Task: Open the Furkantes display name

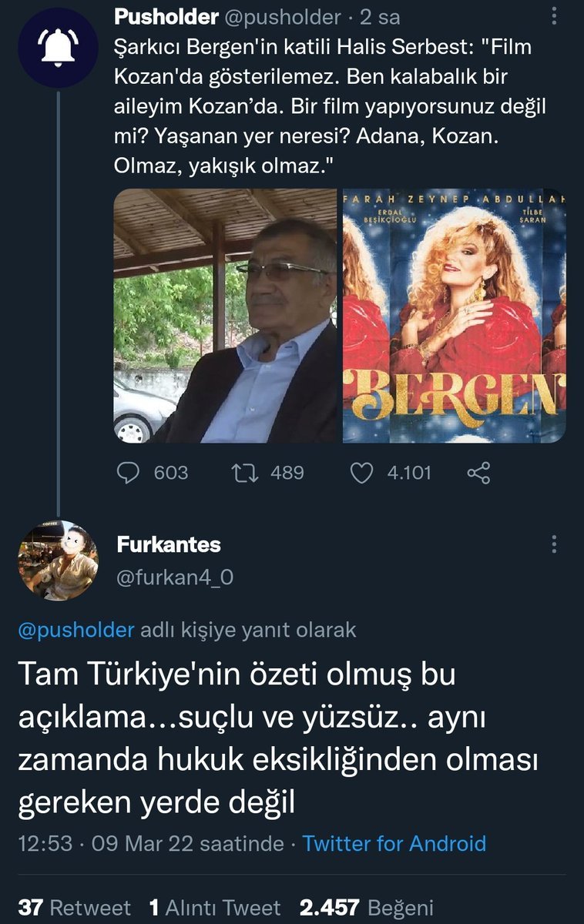Action: click(169, 544)
